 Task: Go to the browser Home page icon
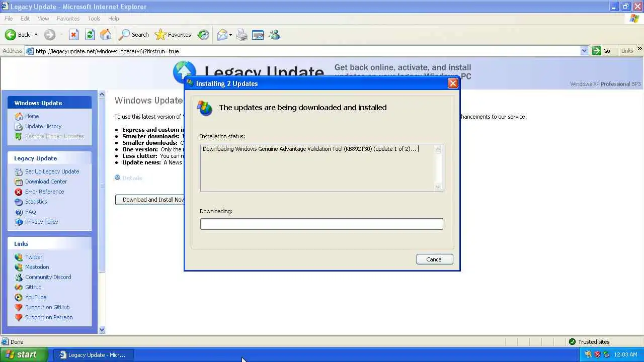(x=106, y=35)
